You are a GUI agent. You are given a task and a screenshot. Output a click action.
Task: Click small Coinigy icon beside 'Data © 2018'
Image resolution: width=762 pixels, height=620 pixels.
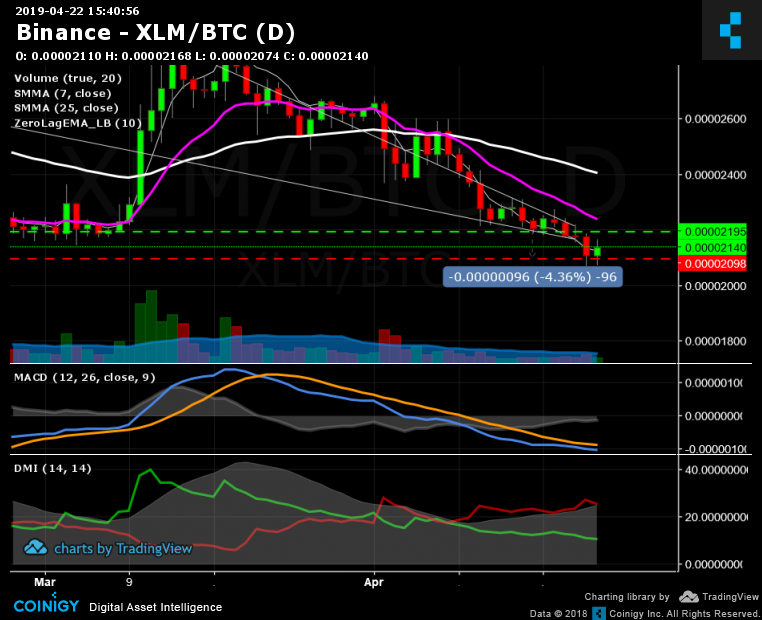click(599, 614)
